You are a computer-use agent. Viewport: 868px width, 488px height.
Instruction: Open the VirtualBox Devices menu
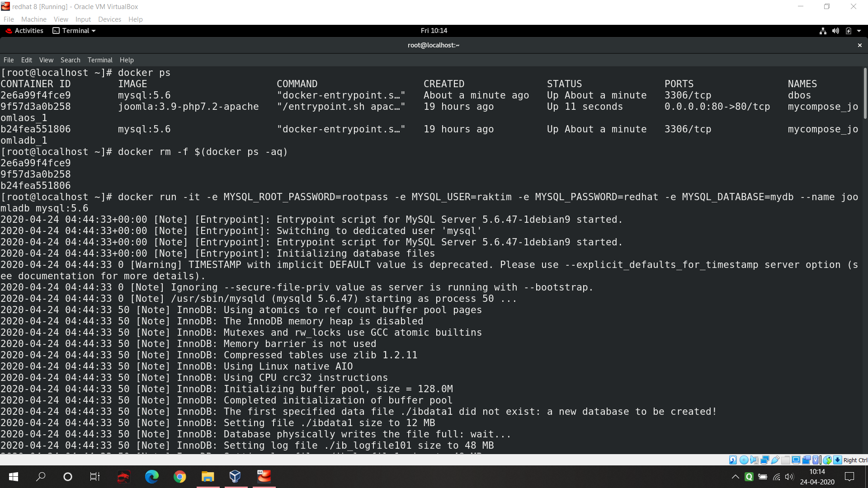(x=109, y=19)
